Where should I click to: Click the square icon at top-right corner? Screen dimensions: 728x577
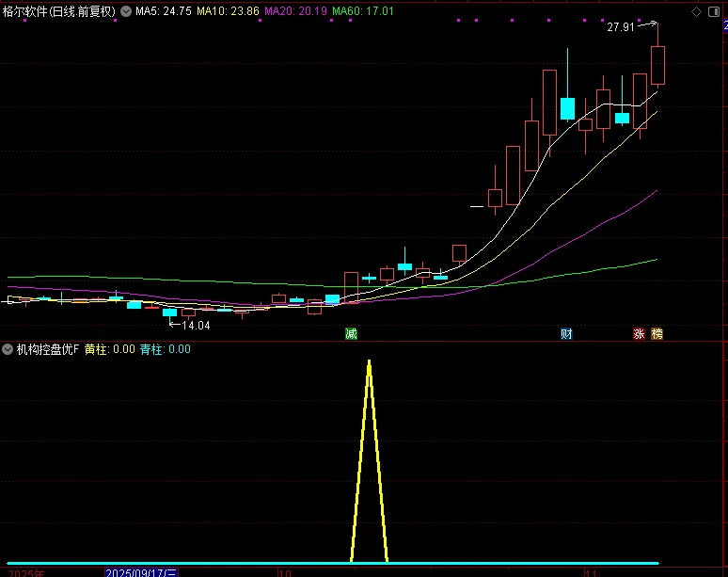[714, 11]
